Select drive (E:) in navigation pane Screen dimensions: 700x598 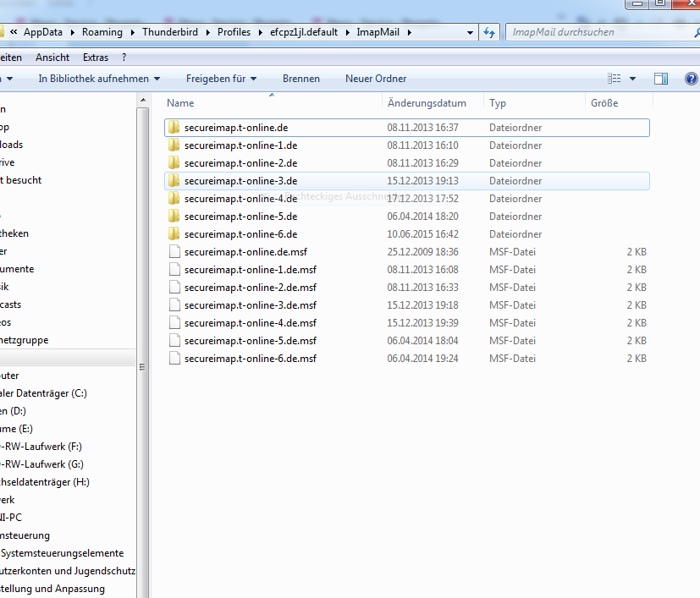pos(17,430)
